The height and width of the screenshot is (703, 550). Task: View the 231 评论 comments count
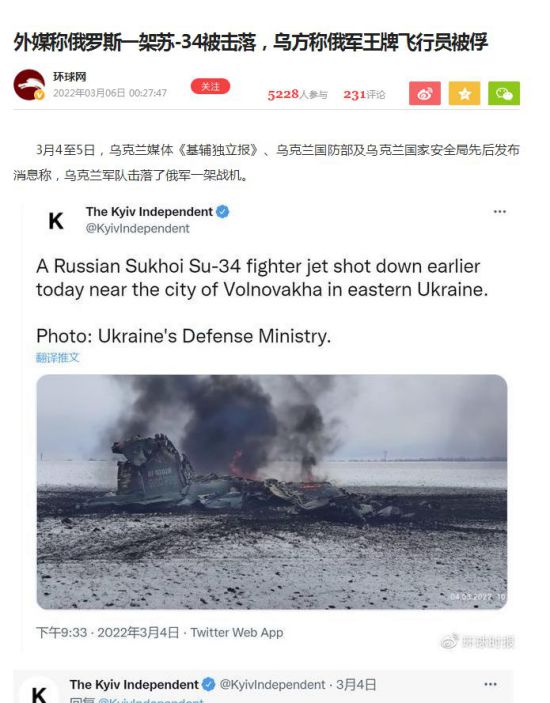click(x=364, y=95)
